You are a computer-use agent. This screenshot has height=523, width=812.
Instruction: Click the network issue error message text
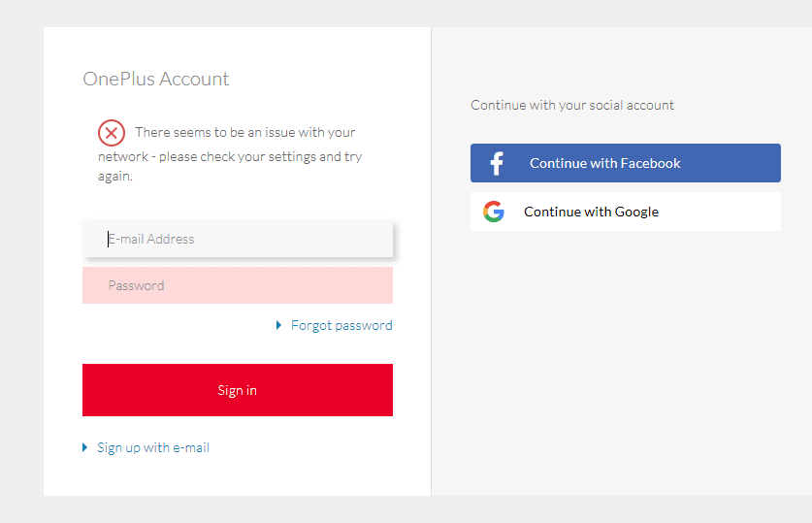pyautogui.click(x=231, y=154)
